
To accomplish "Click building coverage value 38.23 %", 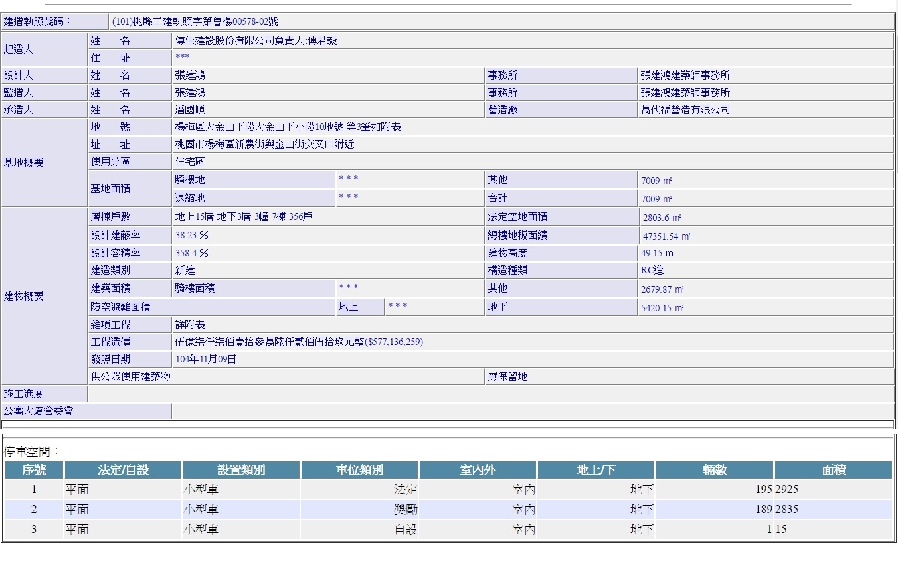I will pyautogui.click(x=192, y=235).
